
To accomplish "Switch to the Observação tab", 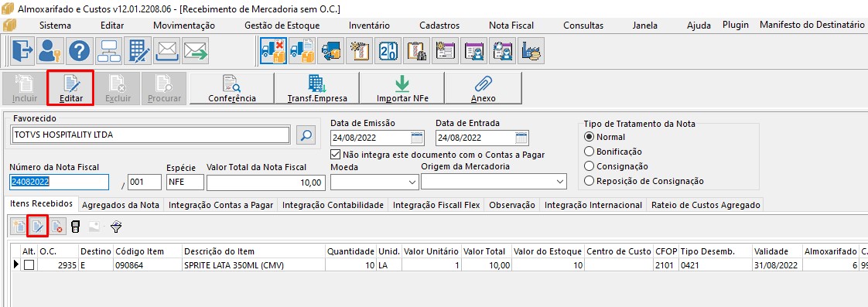I will click(512, 205).
